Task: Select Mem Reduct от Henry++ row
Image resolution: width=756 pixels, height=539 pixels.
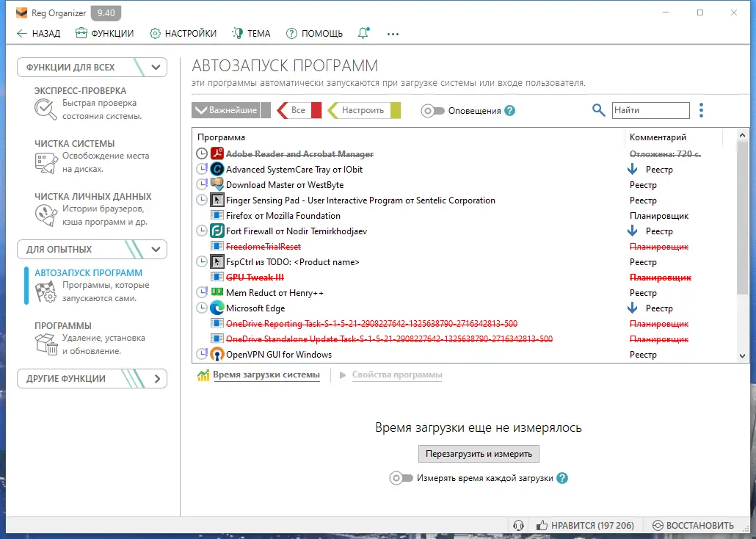Action: pos(465,292)
